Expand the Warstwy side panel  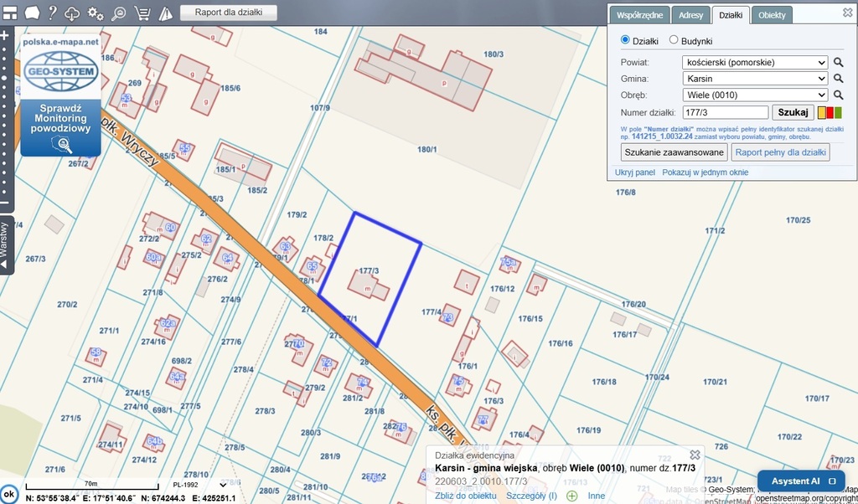6,244
